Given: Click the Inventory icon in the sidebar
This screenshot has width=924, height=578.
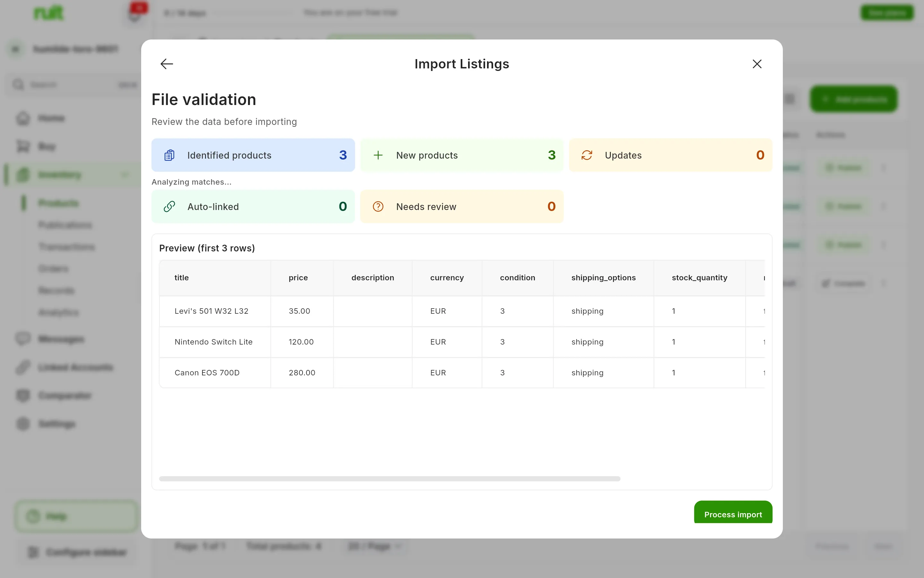Looking at the screenshot, I should (x=23, y=175).
